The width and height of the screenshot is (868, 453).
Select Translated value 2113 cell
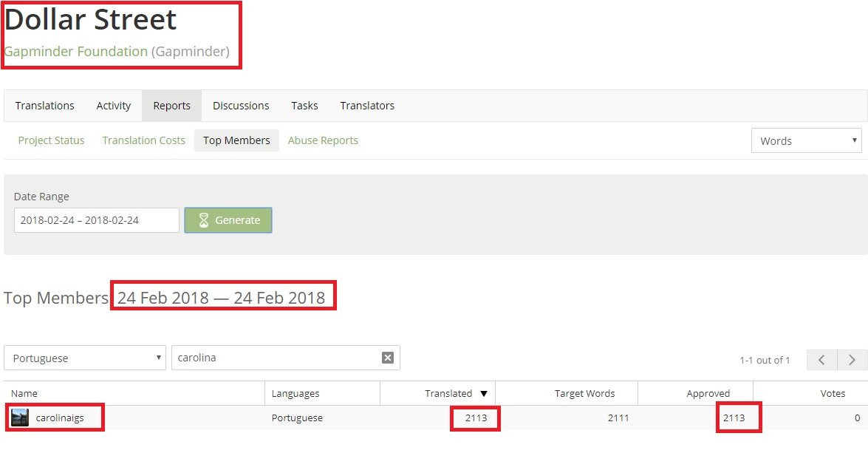tap(476, 418)
